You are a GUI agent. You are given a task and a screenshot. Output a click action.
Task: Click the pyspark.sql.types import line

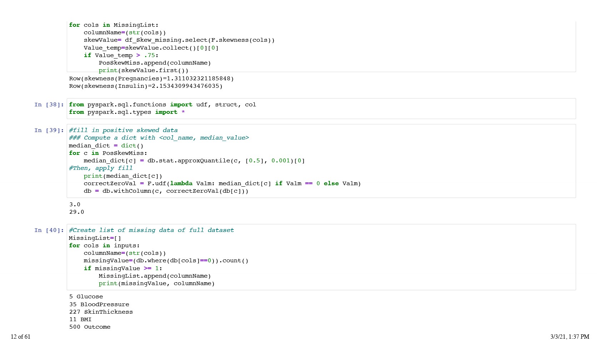click(127, 112)
